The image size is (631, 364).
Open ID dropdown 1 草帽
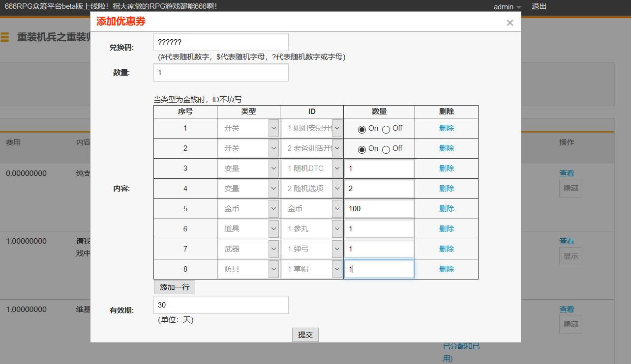click(312, 269)
